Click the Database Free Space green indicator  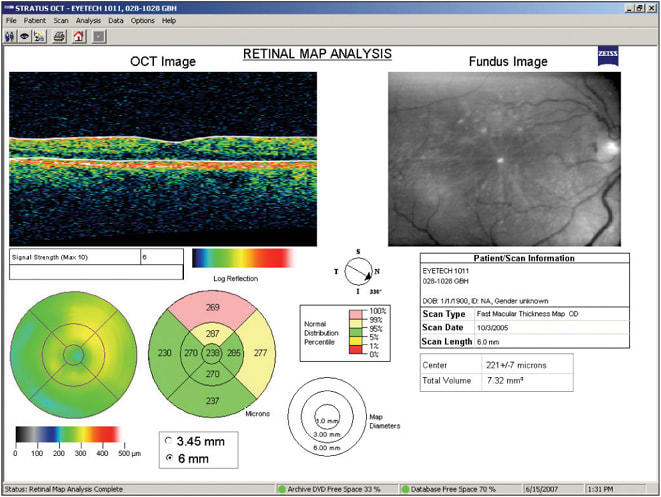click(406, 489)
